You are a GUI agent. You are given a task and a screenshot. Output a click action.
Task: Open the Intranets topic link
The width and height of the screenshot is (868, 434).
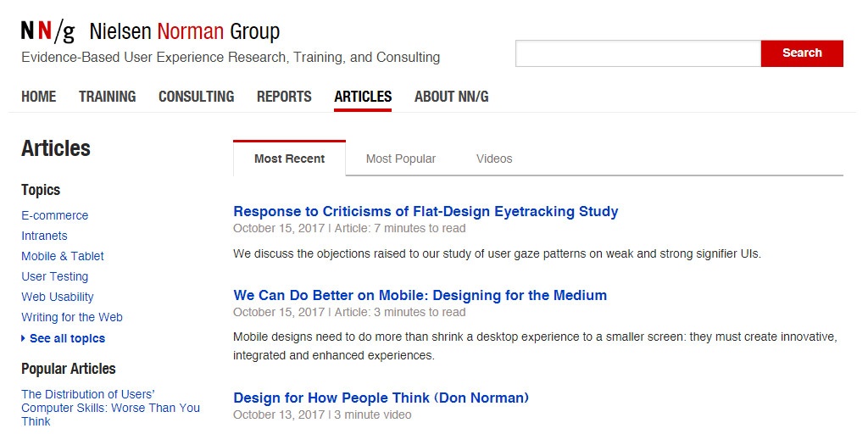tap(44, 236)
